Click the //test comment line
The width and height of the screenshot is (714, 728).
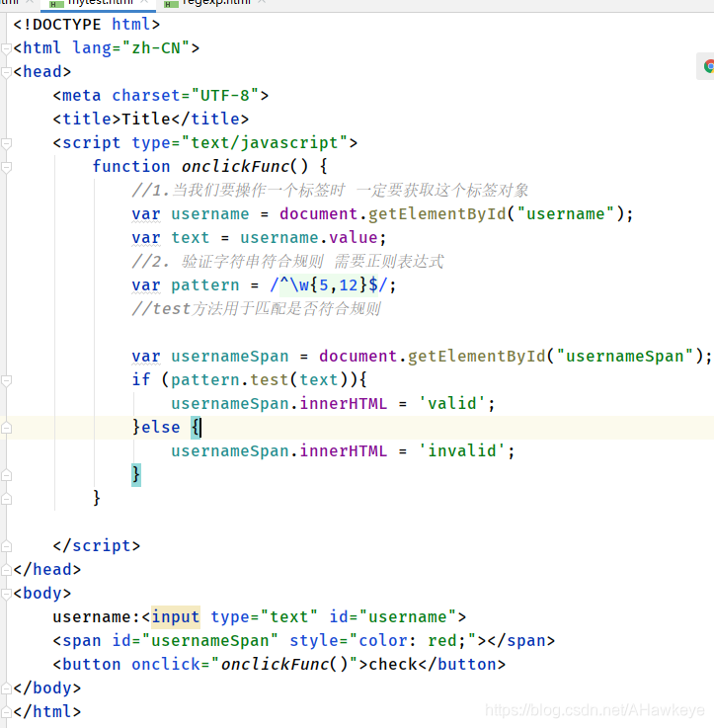pos(256,309)
